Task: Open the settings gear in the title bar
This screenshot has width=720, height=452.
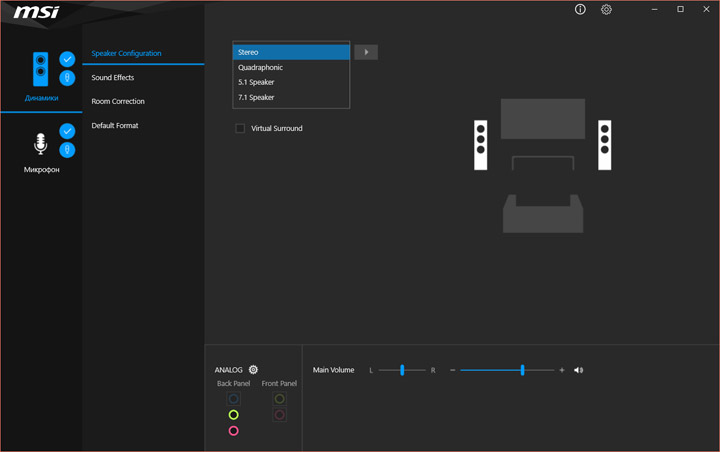Action: 606,10
